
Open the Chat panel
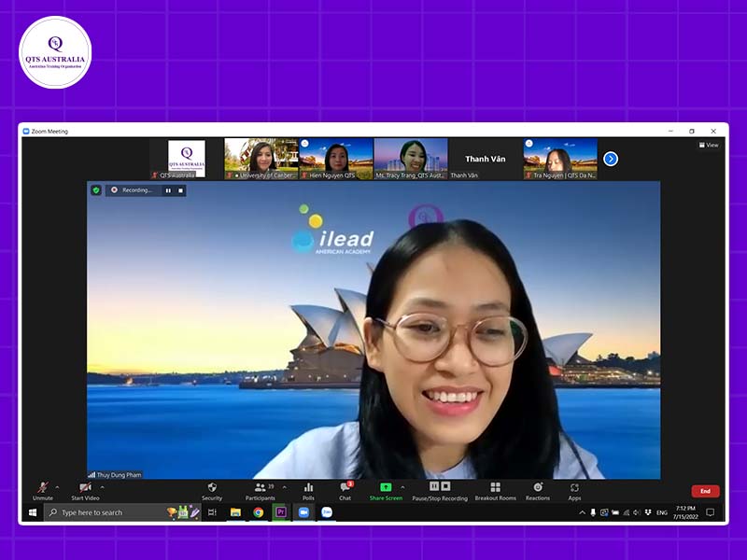tap(345, 491)
